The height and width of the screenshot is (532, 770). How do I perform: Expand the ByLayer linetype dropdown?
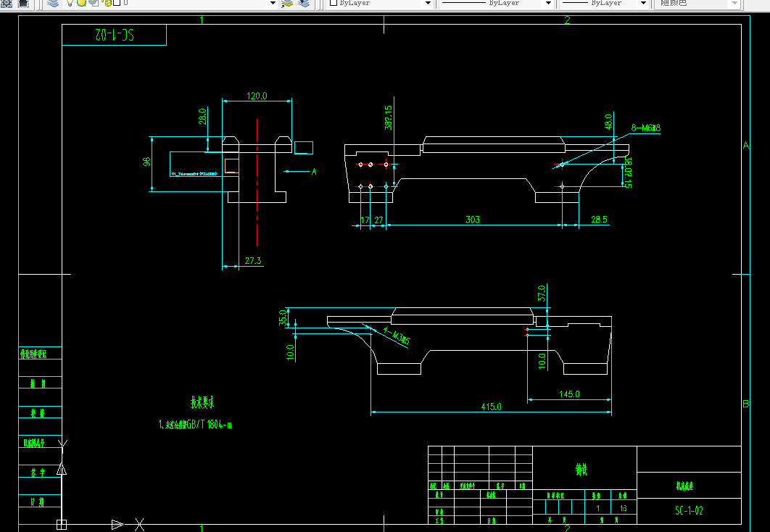pos(549,3)
